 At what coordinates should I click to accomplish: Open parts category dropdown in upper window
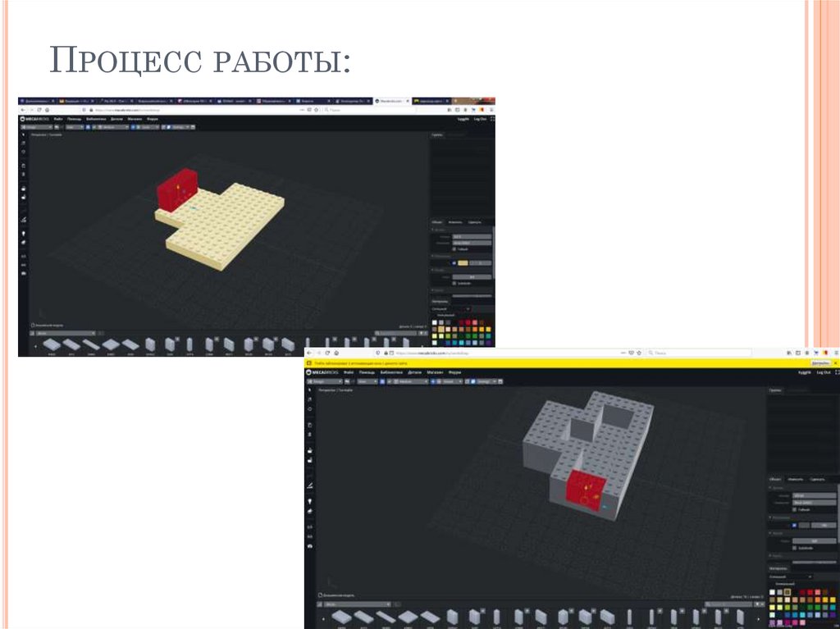coord(65,333)
